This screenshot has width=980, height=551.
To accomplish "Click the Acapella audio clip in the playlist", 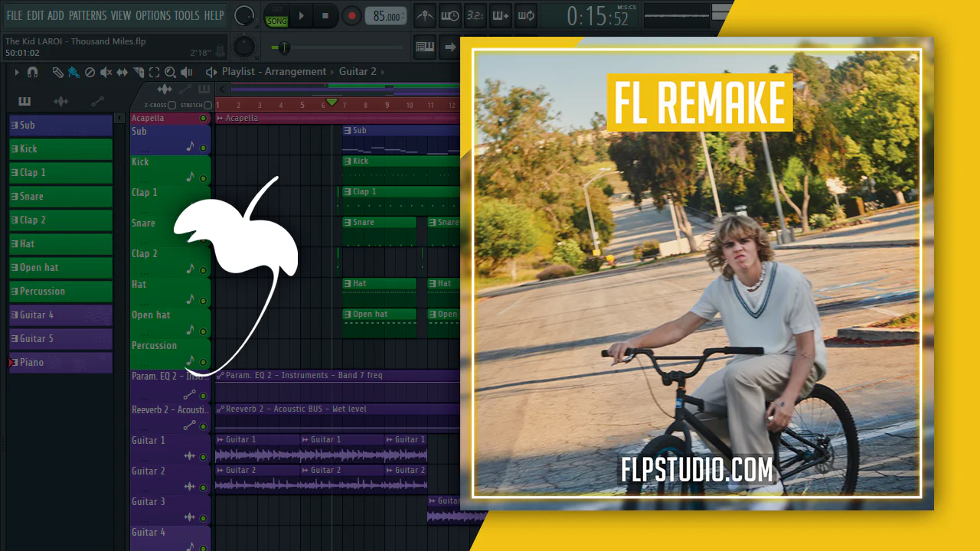I will pyautogui.click(x=338, y=119).
